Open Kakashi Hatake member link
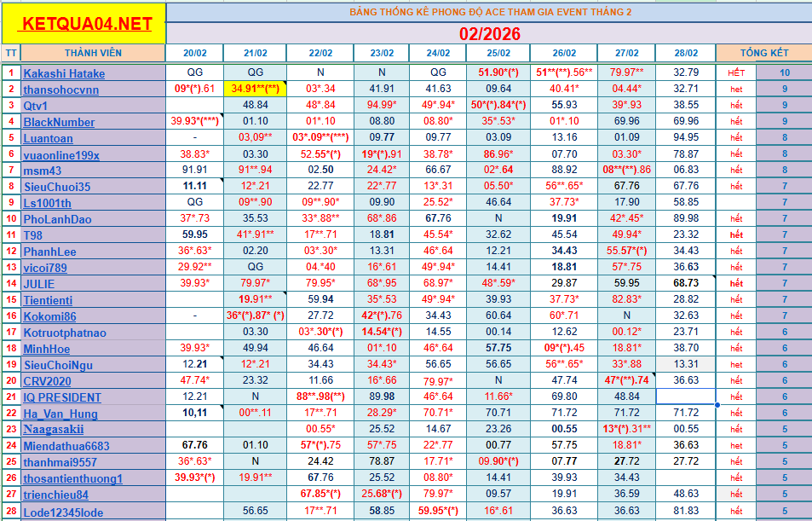812x521 pixels. [x=64, y=73]
